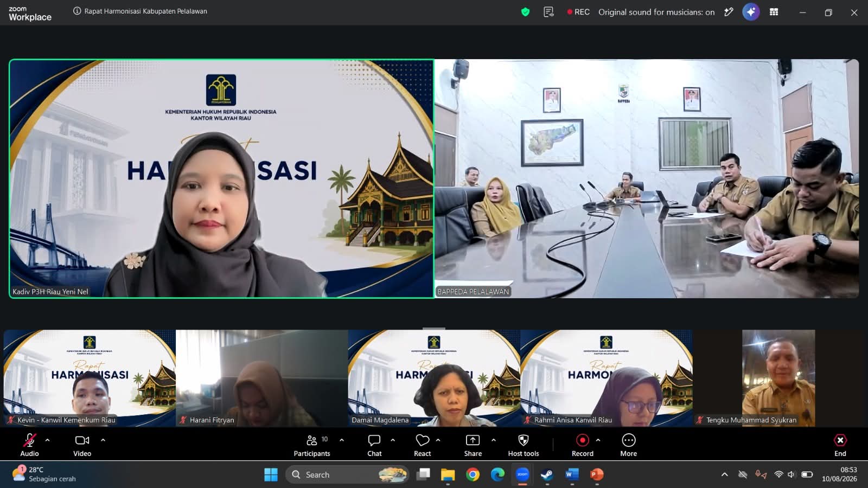This screenshot has height=488, width=868.
Task: Expand React options caret
Action: tap(438, 440)
